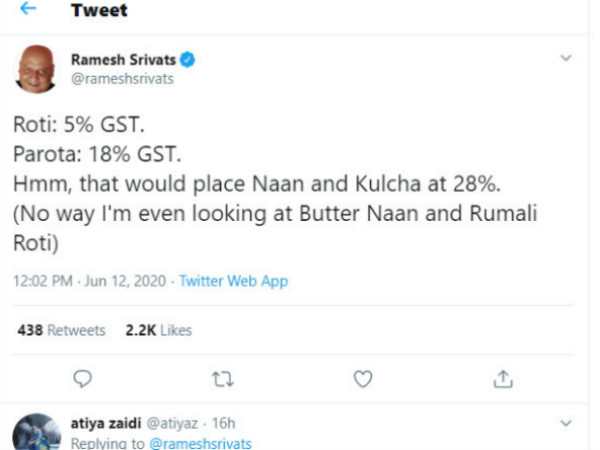Open tweet options chevron for Ramesh's tweet
This screenshot has width=600, height=450.
pos(567,59)
